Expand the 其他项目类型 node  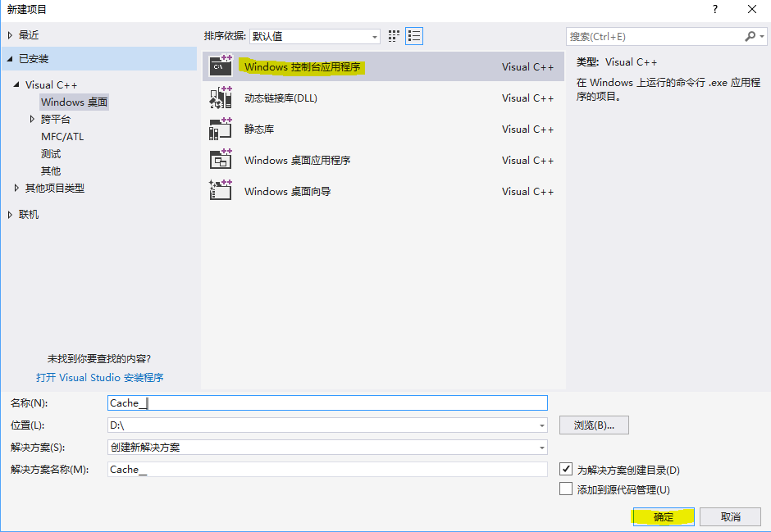pos(16,189)
